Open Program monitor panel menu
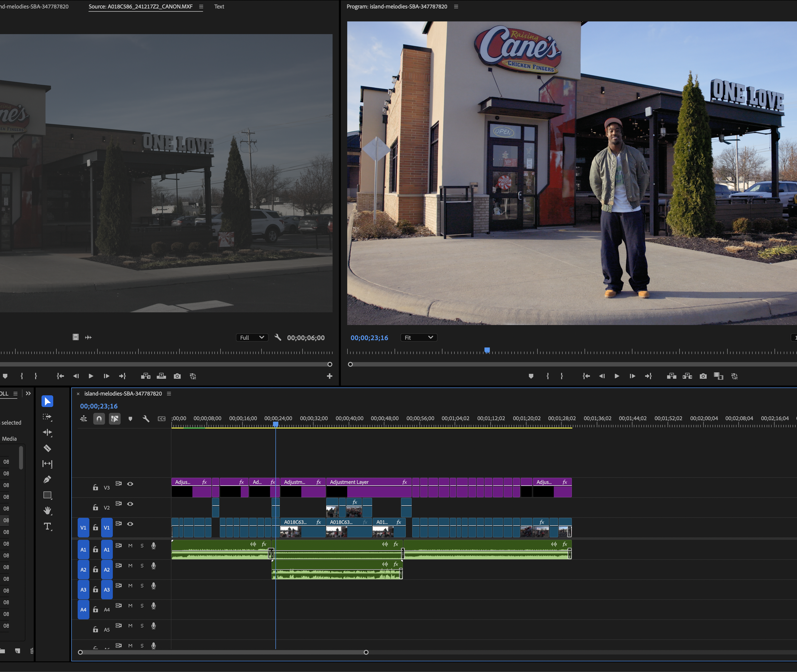This screenshot has width=797, height=672. 456,6
